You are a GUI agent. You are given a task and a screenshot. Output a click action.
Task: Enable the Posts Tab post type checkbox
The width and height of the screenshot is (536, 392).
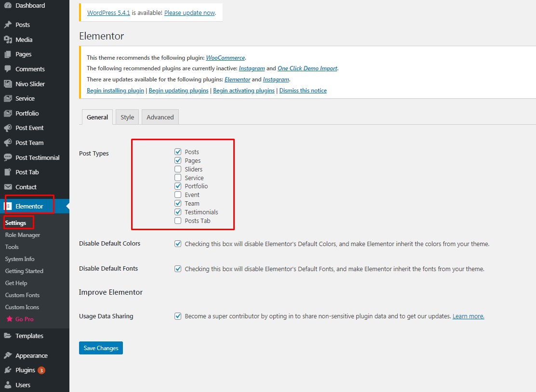(x=178, y=221)
